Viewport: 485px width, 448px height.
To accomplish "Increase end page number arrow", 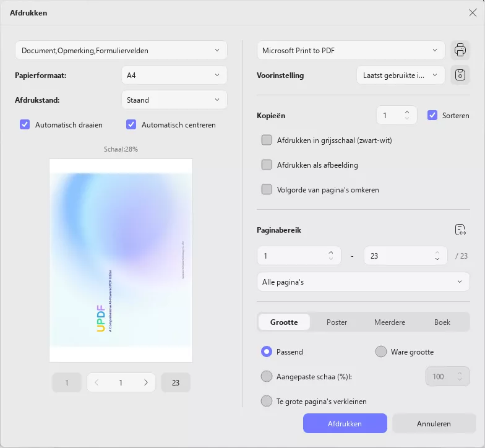I will point(437,252).
